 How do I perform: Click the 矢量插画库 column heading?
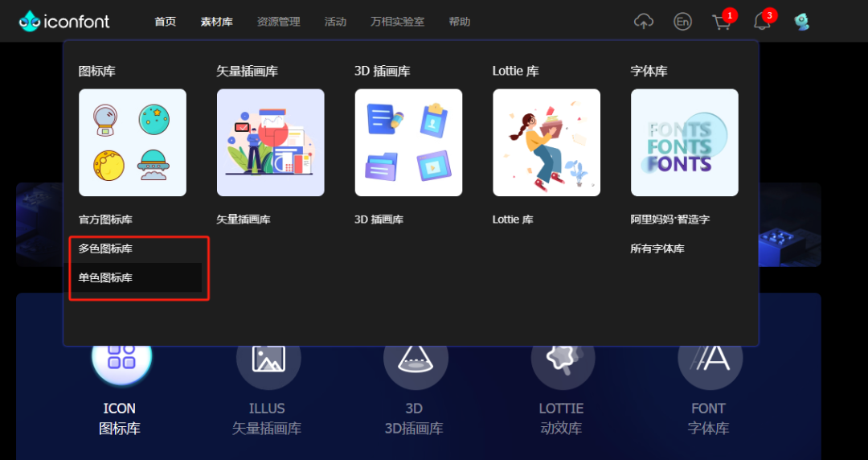point(247,72)
